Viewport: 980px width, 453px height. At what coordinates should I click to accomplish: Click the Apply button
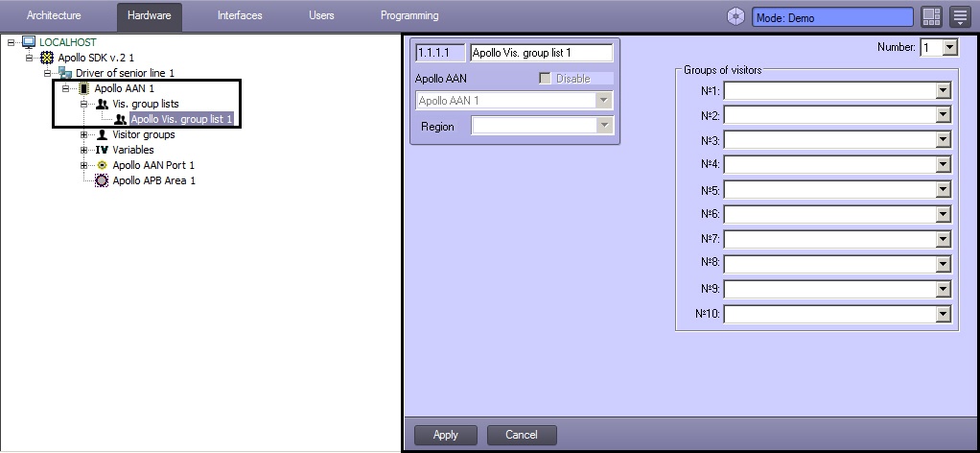(446, 435)
